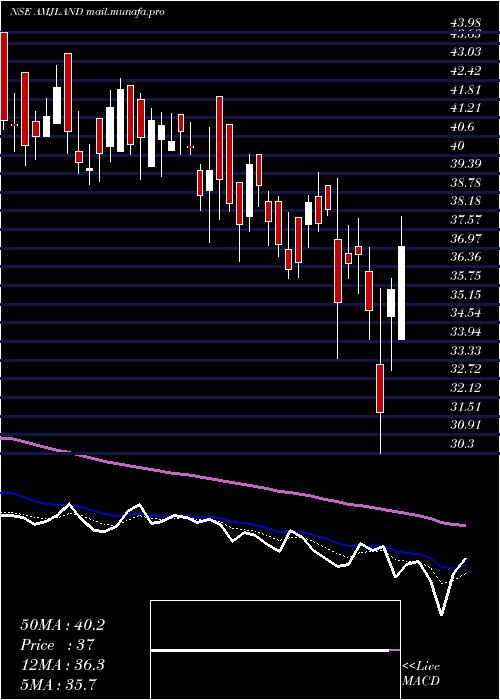Click the 43.98 price axis label
500x700 pixels.
click(466, 23)
